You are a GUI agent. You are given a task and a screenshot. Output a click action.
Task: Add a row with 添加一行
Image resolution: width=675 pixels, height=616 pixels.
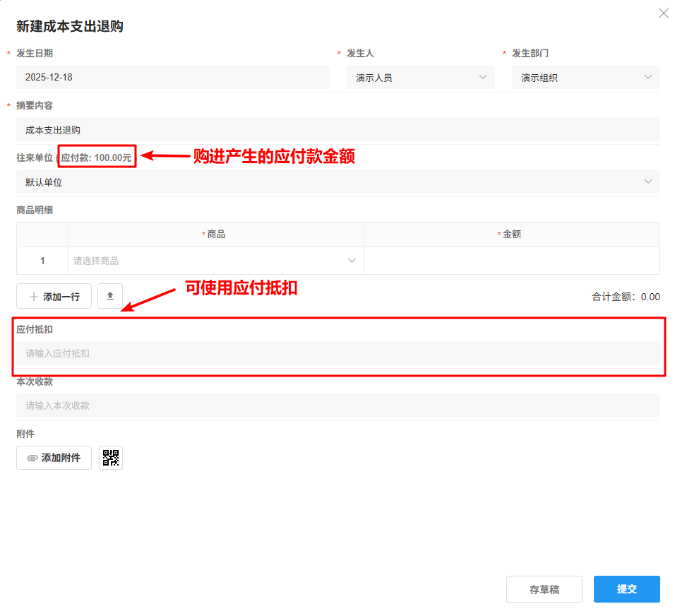click(x=54, y=297)
